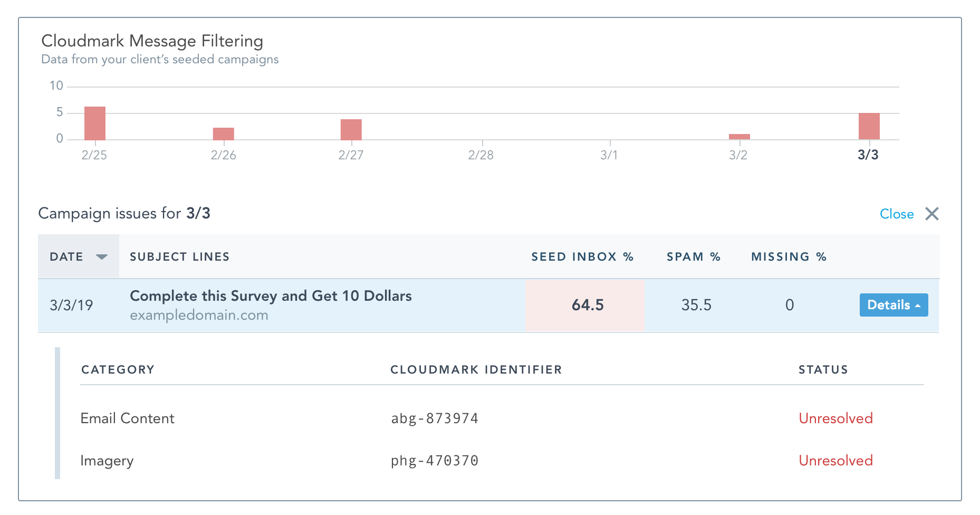Click the Close link above the table
This screenshot has height=515, width=980.
click(897, 214)
